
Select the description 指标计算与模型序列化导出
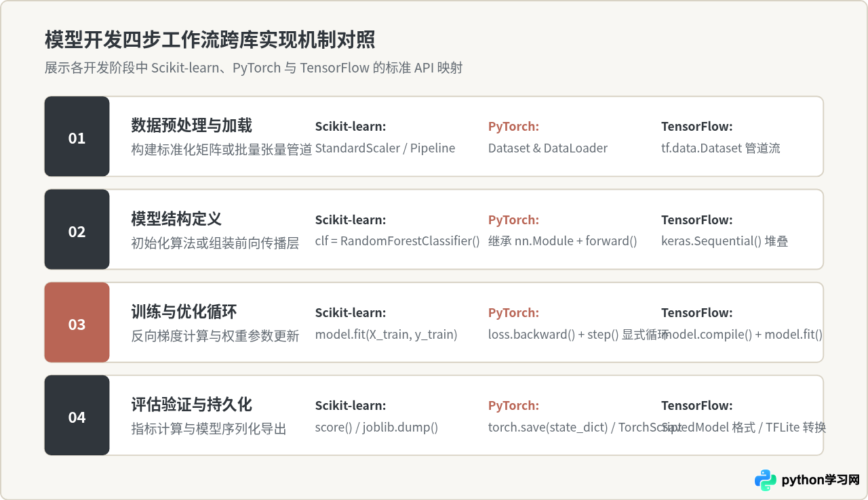209,429
